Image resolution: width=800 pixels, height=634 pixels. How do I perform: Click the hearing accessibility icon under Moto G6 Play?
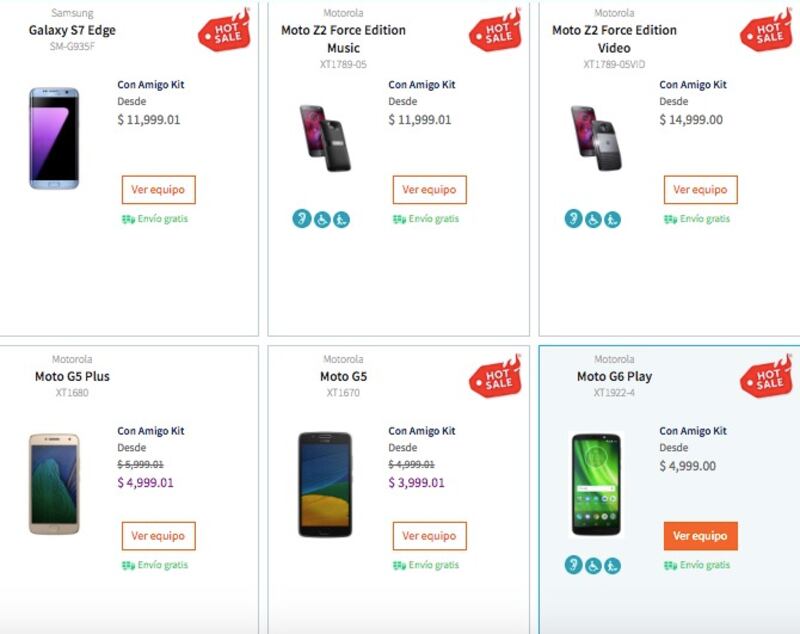coord(573,565)
